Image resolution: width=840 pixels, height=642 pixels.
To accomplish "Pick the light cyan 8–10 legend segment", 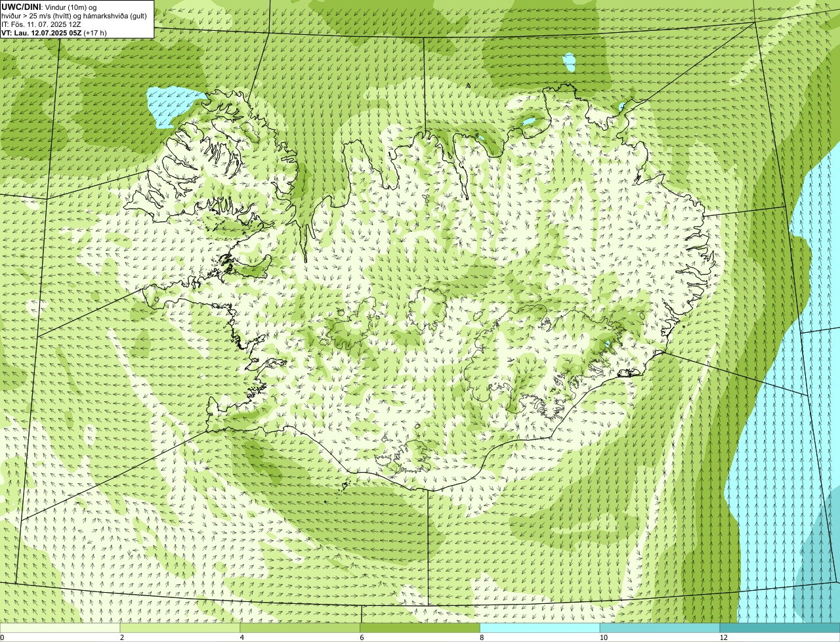I will tap(540, 628).
